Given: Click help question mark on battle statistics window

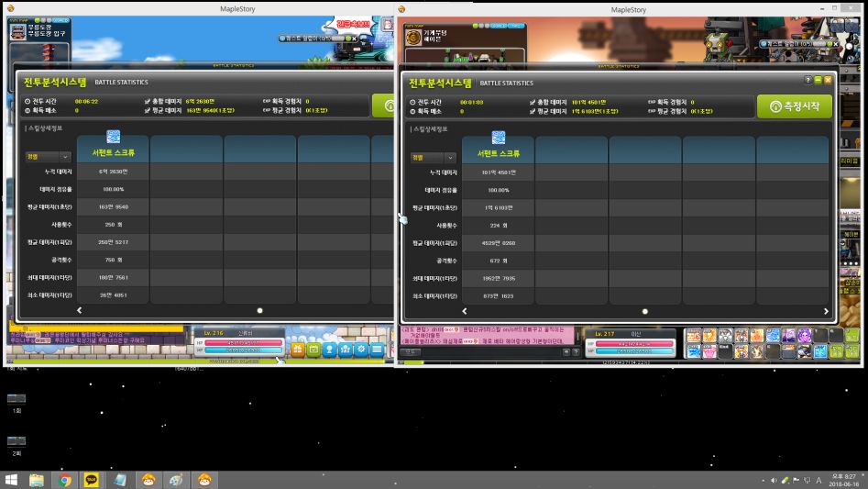Looking at the screenshot, I should [x=808, y=81].
